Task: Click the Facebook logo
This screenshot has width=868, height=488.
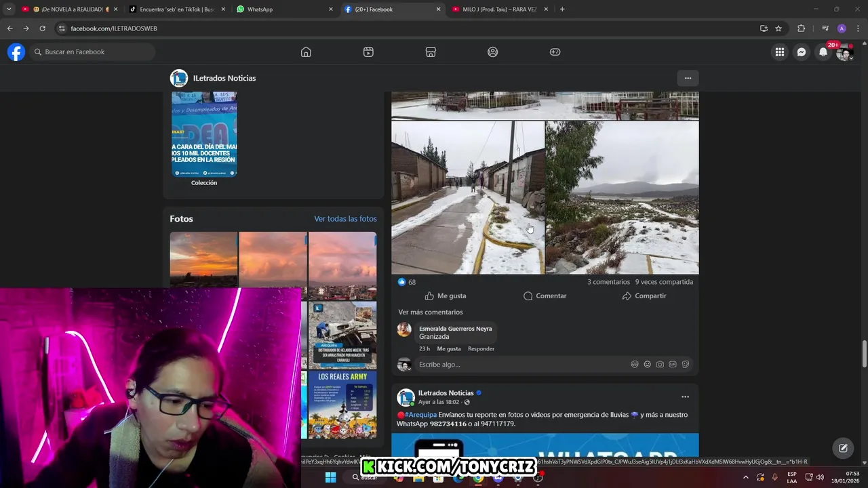Action: tap(16, 52)
